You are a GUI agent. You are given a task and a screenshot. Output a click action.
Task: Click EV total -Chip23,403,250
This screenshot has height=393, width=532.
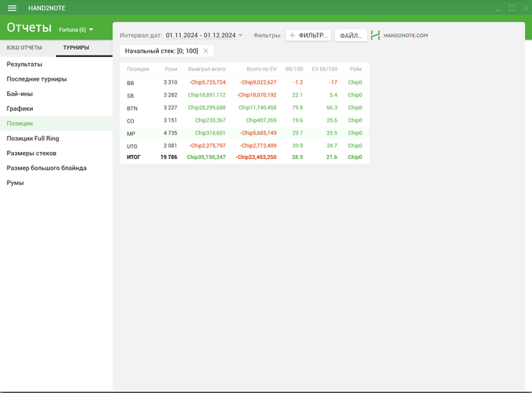click(x=256, y=157)
